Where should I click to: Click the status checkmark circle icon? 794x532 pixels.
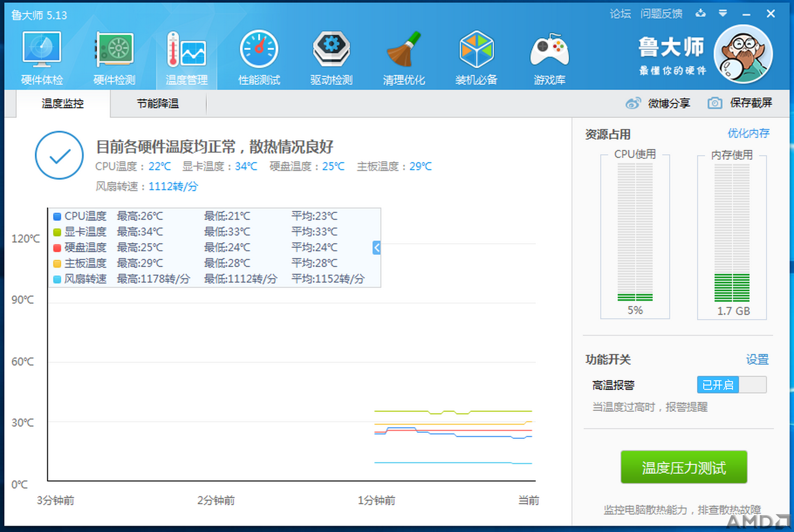point(60,155)
